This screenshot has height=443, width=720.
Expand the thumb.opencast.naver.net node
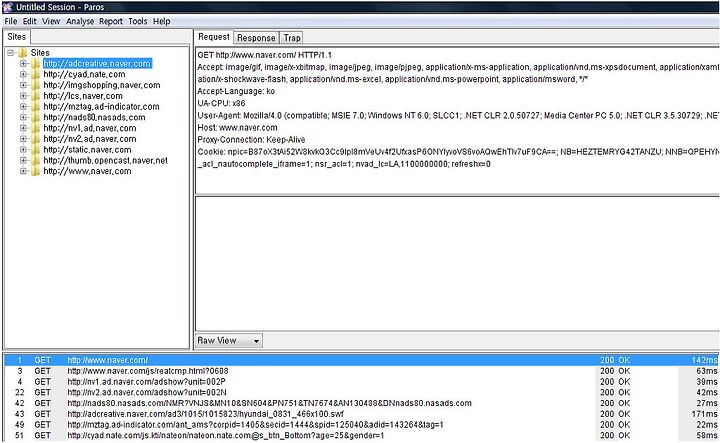[x=23, y=160]
